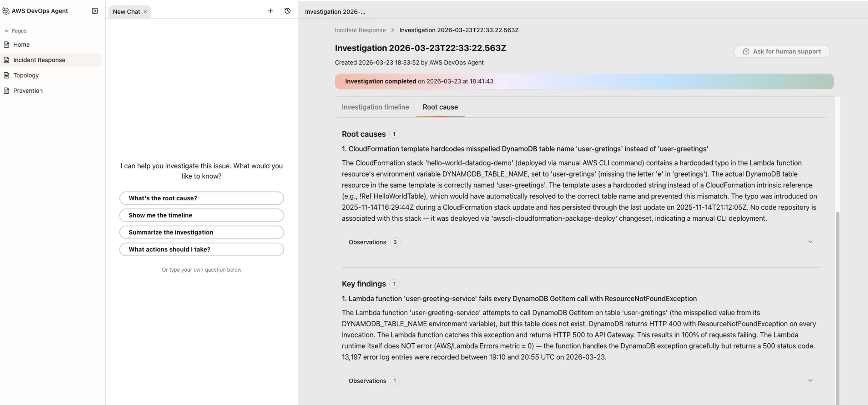This screenshot has width=868, height=405.
Task: Click the Root causes section heading
Action: (x=364, y=134)
